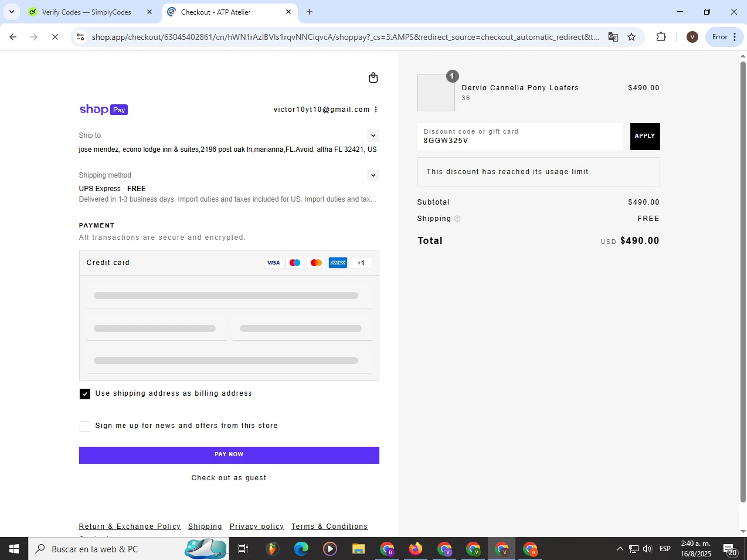Click the browser address bar URL
747x560 pixels.
(x=345, y=37)
